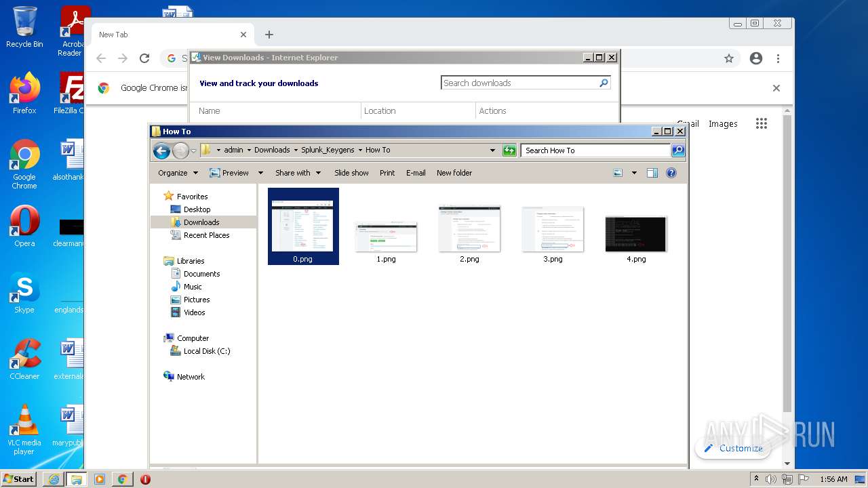Image resolution: width=868 pixels, height=488 pixels.
Task: Dismiss the Chrome default browser infobar
Action: tap(776, 88)
